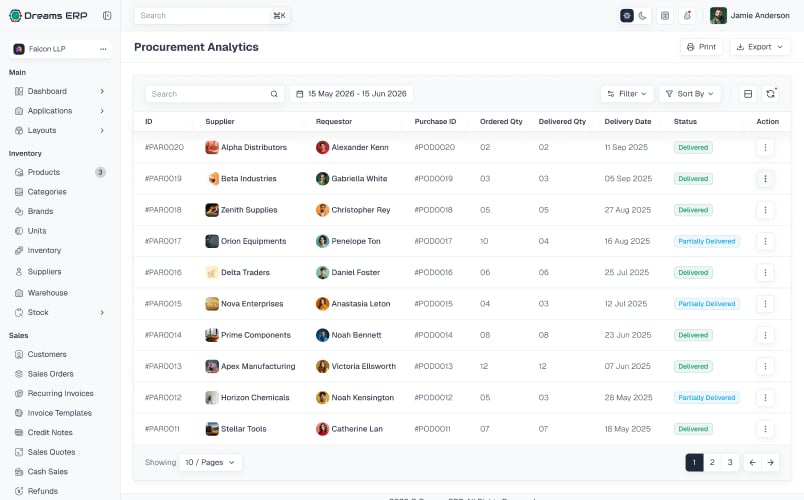Open the Sort By dropdown
Viewport: 804px width, 500px height.
[690, 94]
